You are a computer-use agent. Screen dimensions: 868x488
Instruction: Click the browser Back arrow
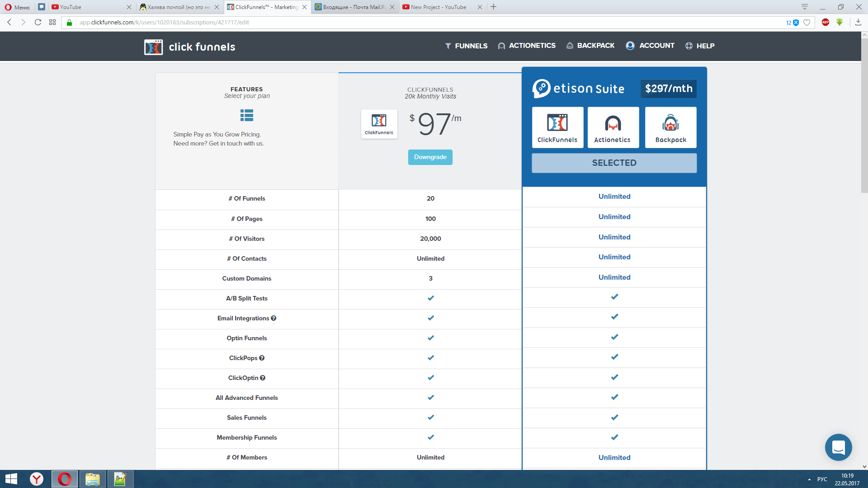(x=9, y=22)
